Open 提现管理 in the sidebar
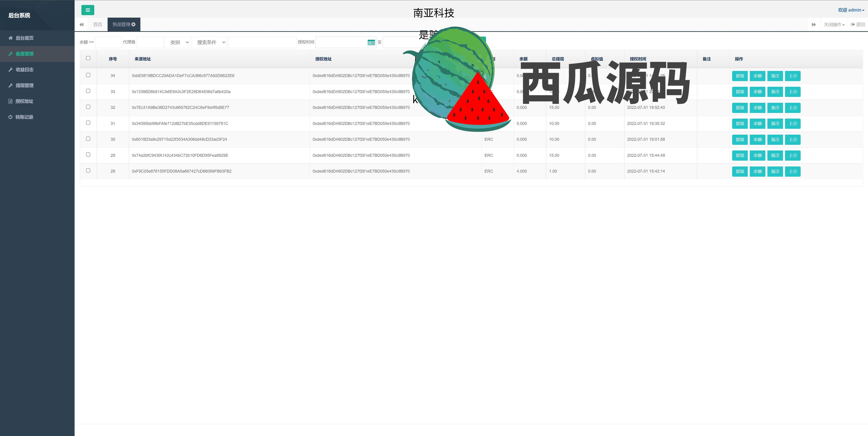 (37, 86)
